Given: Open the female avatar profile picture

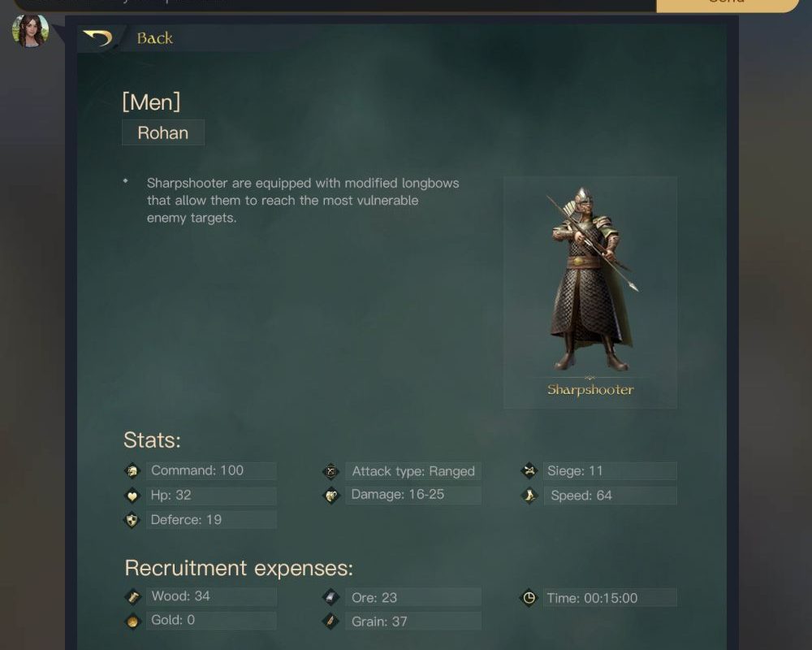Looking at the screenshot, I should pos(31,31).
